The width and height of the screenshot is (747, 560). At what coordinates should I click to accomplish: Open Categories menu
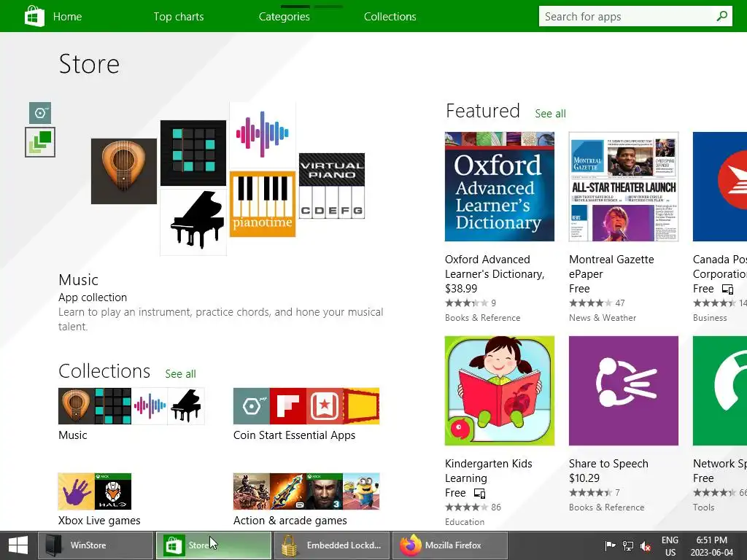284,17
